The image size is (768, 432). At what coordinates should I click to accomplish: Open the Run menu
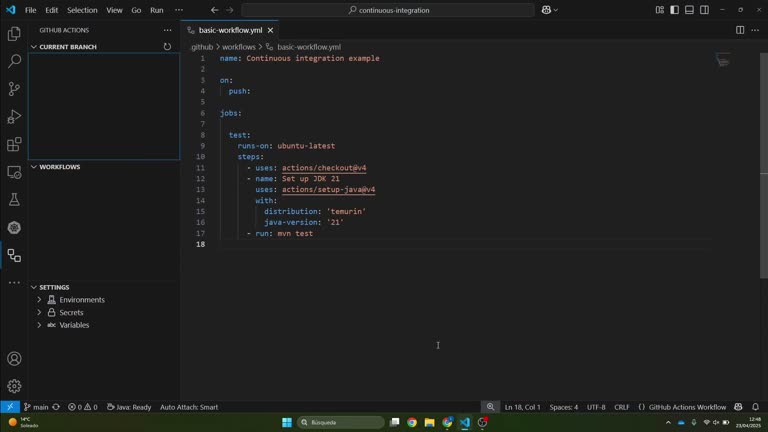tap(157, 10)
